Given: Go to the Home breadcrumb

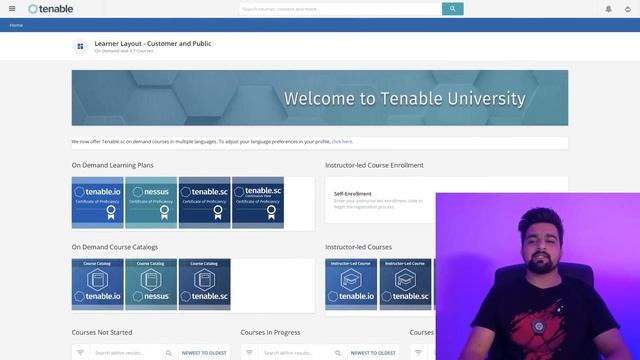Looking at the screenshot, I should click(x=16, y=25).
